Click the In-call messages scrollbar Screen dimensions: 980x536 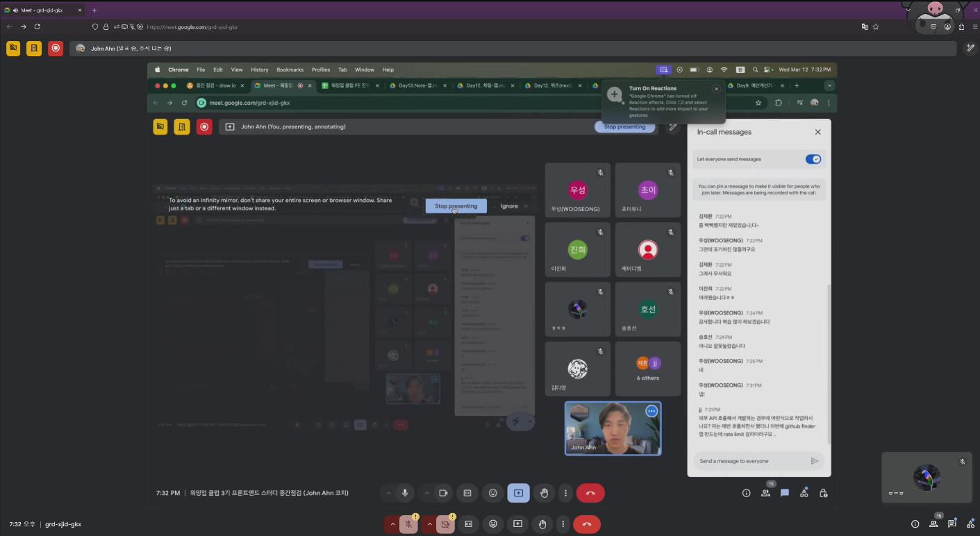pyautogui.click(x=829, y=365)
